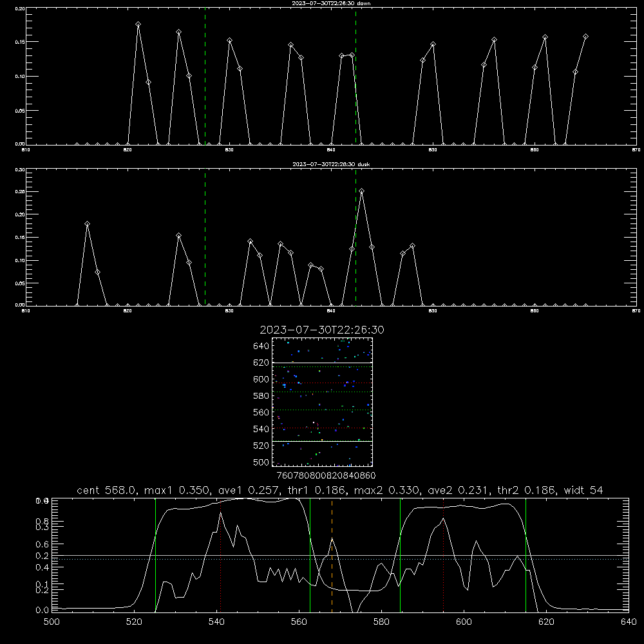Click y-axis label '0.6' of bottom plot

click(42, 544)
